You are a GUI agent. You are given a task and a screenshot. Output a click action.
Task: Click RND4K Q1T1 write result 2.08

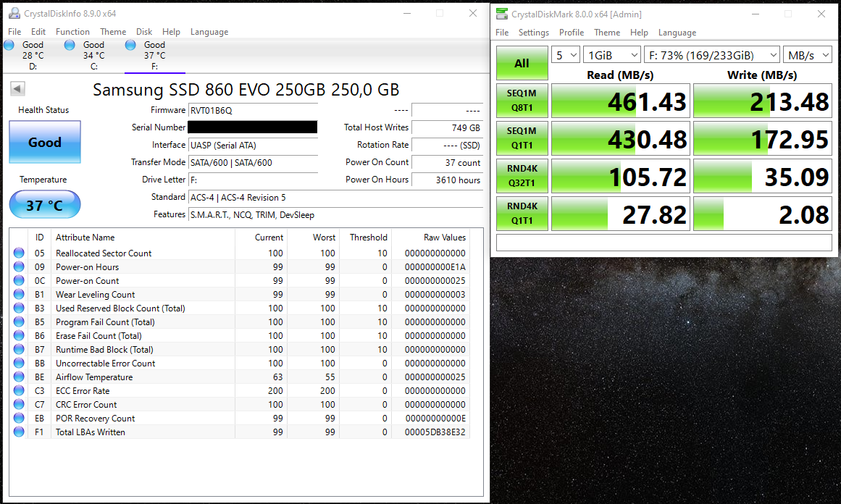(763, 214)
